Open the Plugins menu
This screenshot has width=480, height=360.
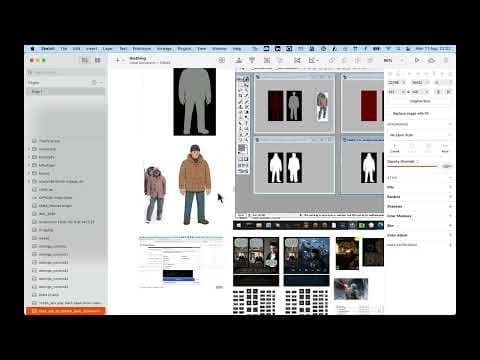(x=184, y=49)
